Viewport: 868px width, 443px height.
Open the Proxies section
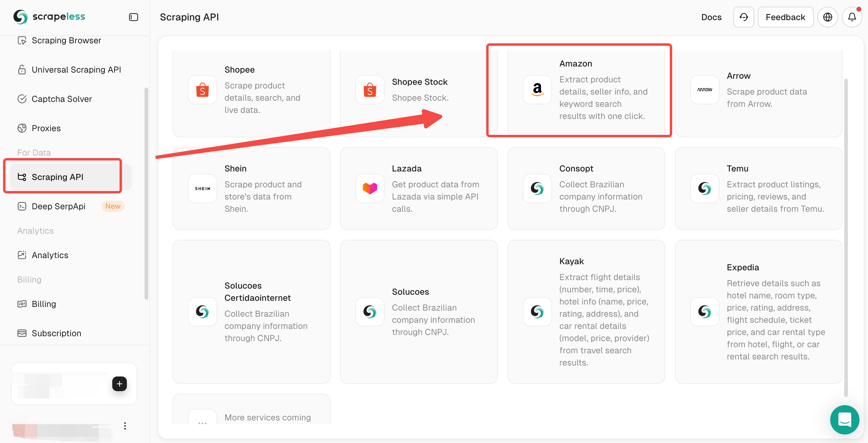[x=70, y=128]
